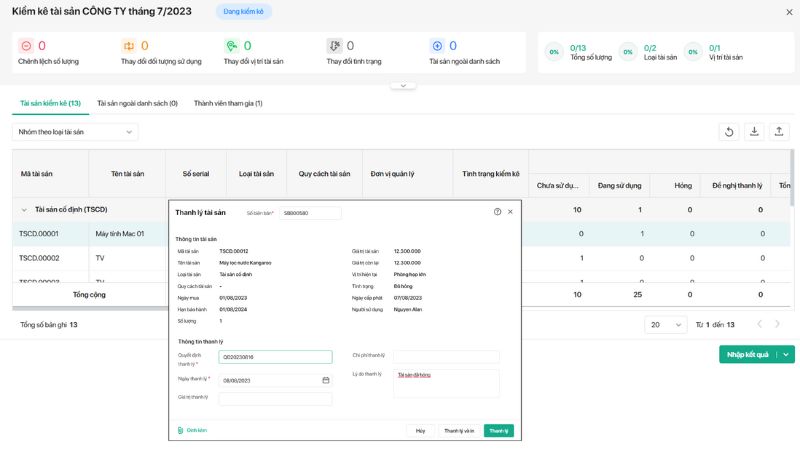Click the green Thanh lý button
This screenshot has width=800, height=450.
498,430
